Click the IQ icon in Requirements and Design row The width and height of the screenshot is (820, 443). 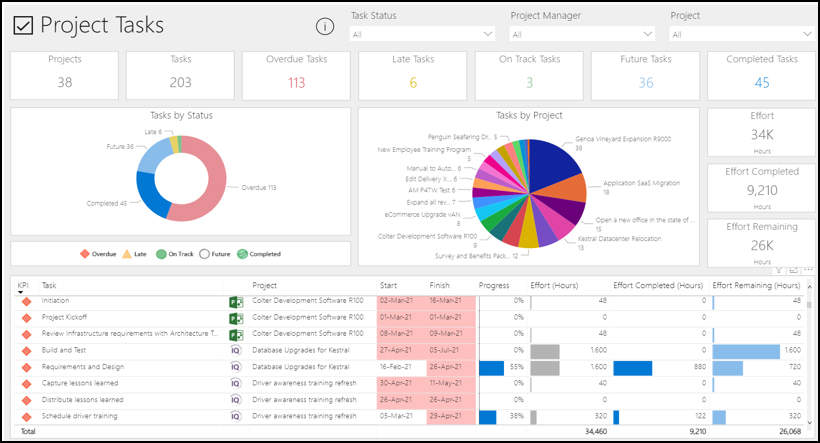click(x=236, y=367)
